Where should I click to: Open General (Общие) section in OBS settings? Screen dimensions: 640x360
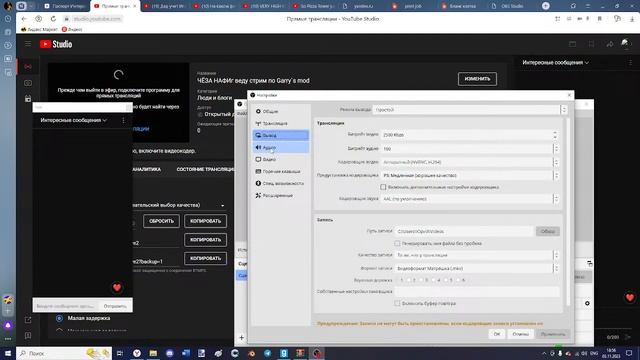click(x=280, y=111)
